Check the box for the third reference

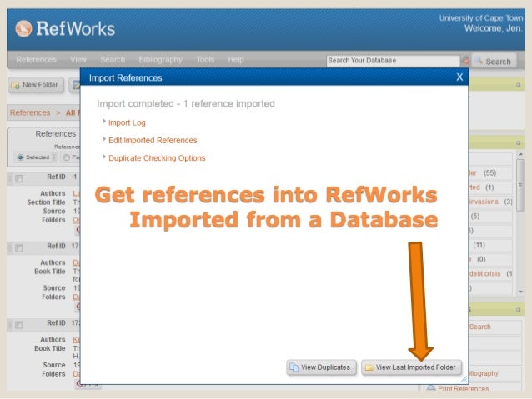(x=19, y=325)
